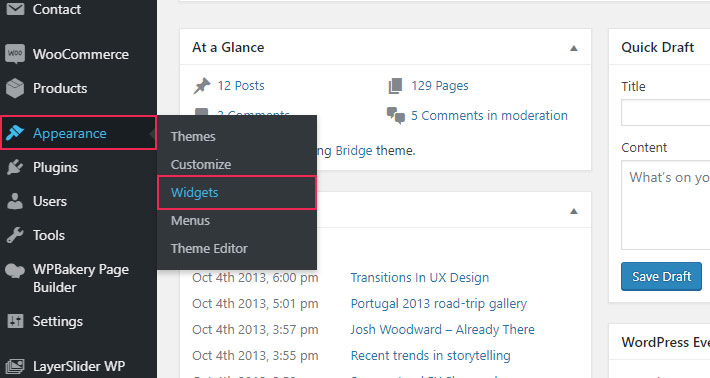Click the WPBakery Page Builder cloud icon

[15, 270]
